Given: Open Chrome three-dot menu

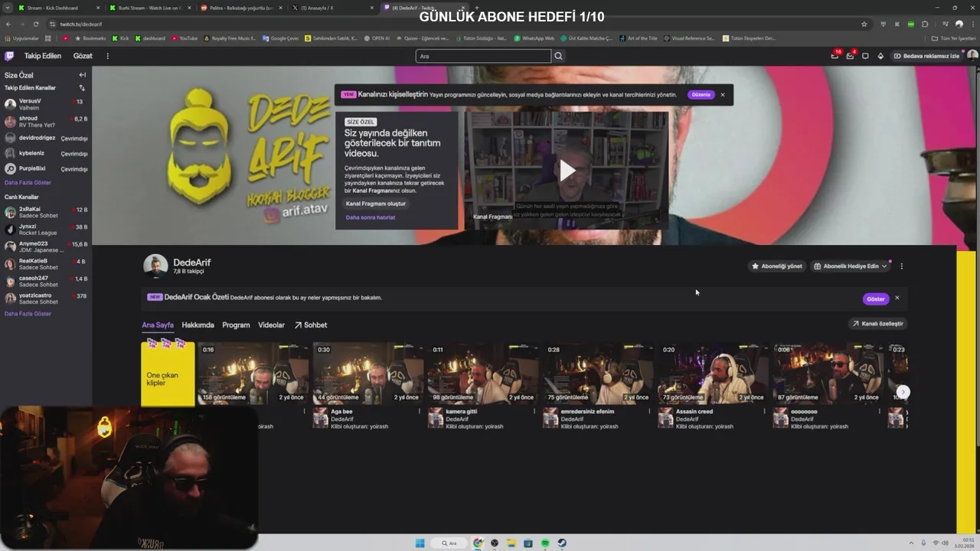Looking at the screenshot, I should 972,24.
